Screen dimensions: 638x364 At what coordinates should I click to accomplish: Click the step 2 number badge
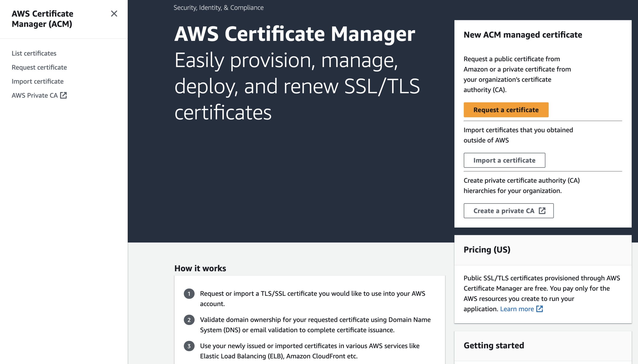tap(189, 320)
